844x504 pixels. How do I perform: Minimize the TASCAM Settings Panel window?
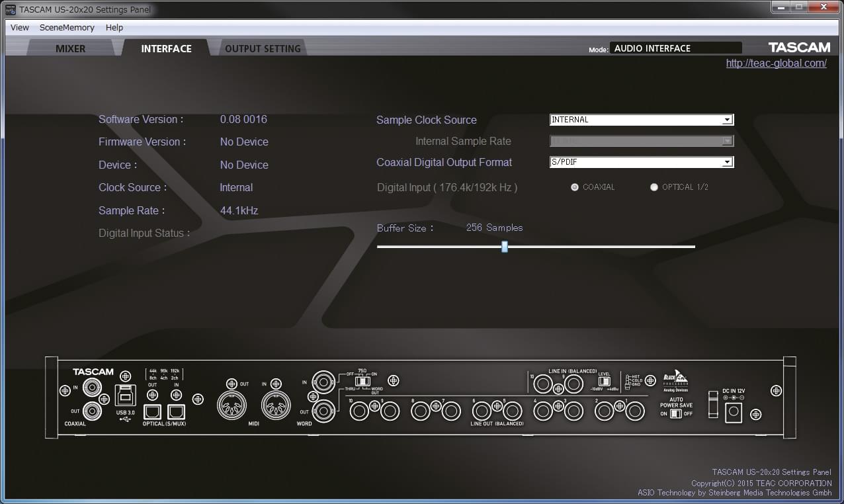pos(781,7)
